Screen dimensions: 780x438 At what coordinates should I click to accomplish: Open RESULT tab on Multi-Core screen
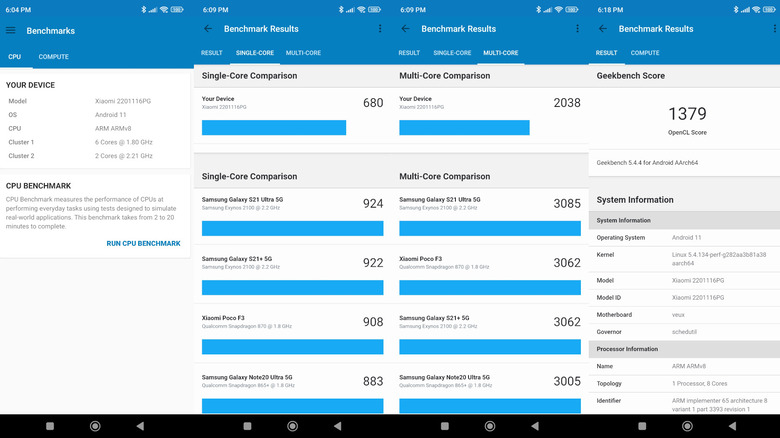(409, 53)
